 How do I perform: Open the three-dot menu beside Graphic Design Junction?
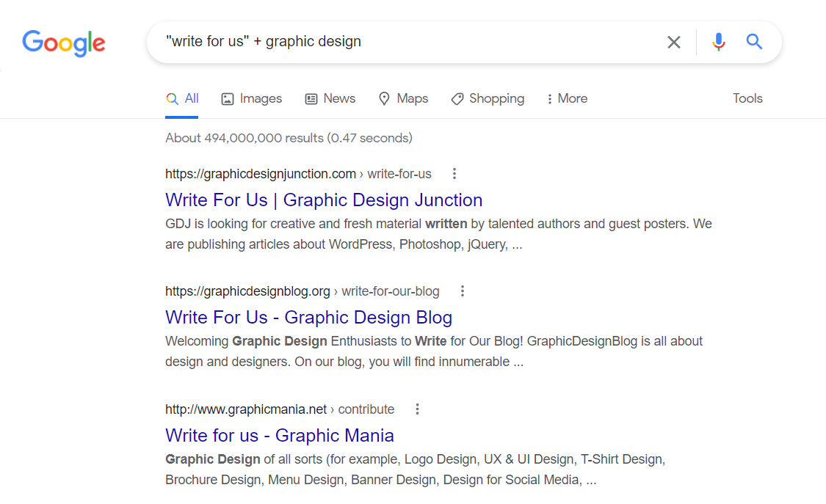454,173
